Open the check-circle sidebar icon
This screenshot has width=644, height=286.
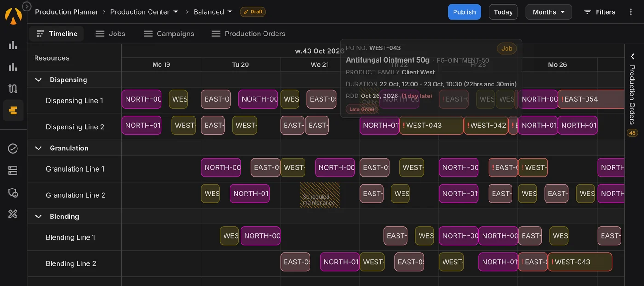[13, 149]
